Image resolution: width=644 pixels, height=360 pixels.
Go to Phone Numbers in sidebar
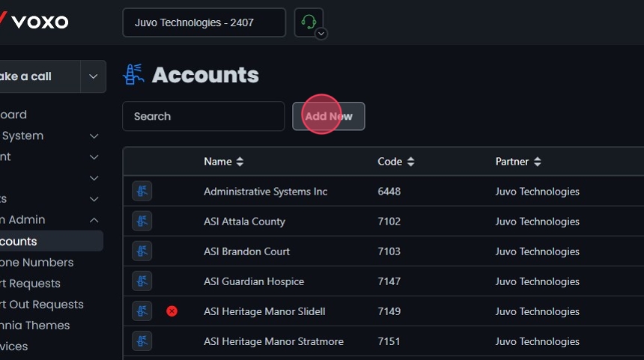tap(37, 263)
